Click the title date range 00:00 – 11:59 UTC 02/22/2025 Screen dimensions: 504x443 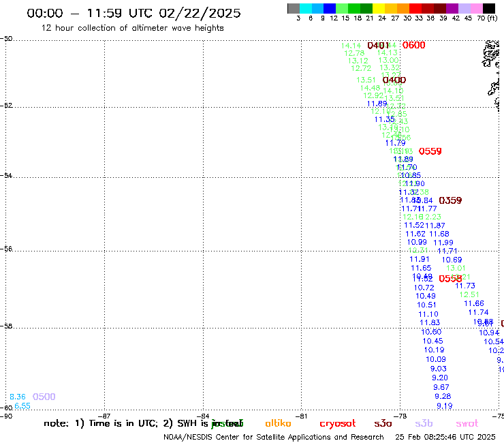133,13
